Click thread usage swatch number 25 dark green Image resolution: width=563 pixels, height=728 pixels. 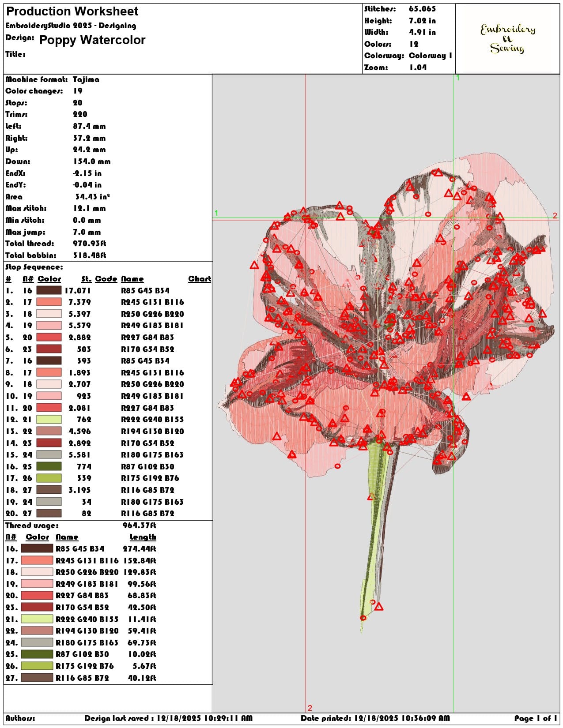click(x=37, y=654)
